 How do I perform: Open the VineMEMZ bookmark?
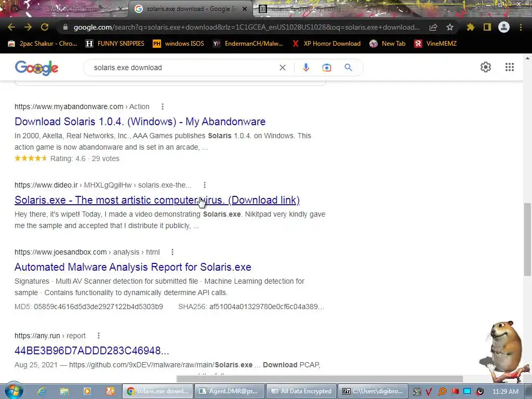point(436,44)
